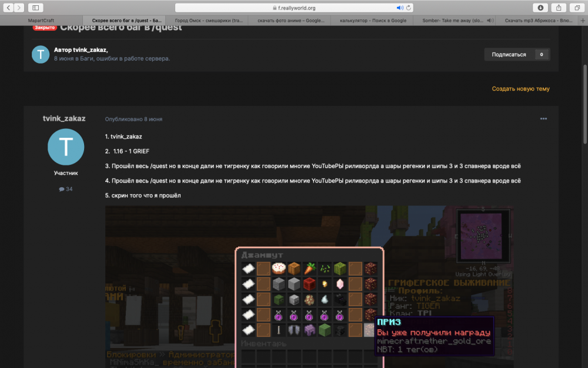Focus the f.reallyworld.org address bar
Viewport: 588px width, 368px height.
click(294, 8)
